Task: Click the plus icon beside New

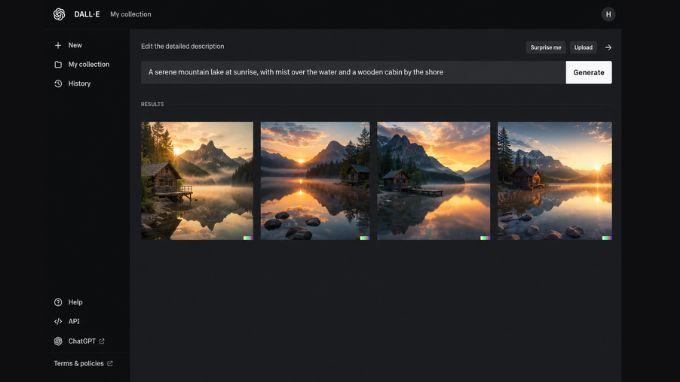Action: tap(58, 45)
